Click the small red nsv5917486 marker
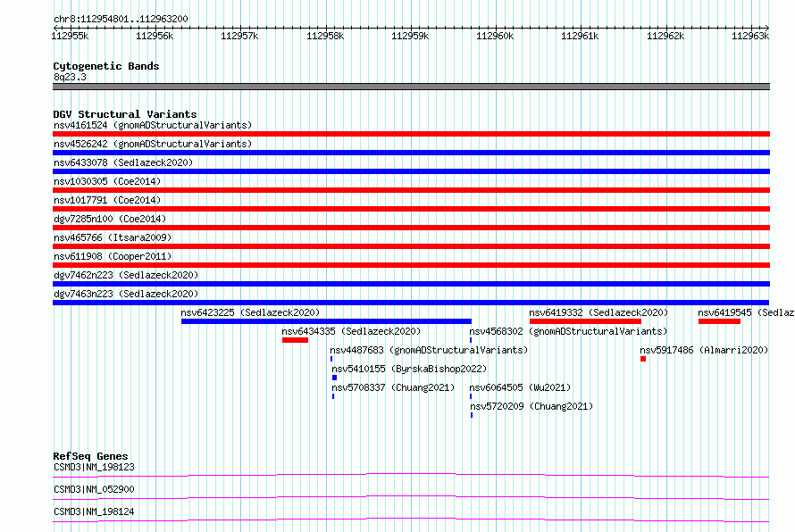Viewport: 795px width, 532px height. [643, 359]
